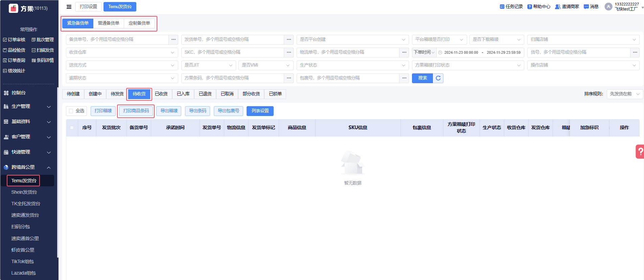This screenshot has height=280, width=644.
Task: Open the 排序规则 先发货在前 dropdown
Action: click(x=624, y=94)
